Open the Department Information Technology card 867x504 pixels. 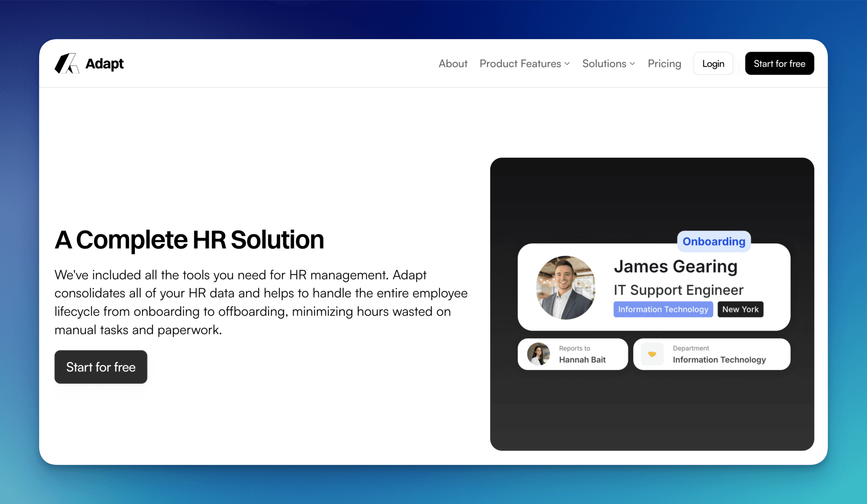(x=719, y=354)
